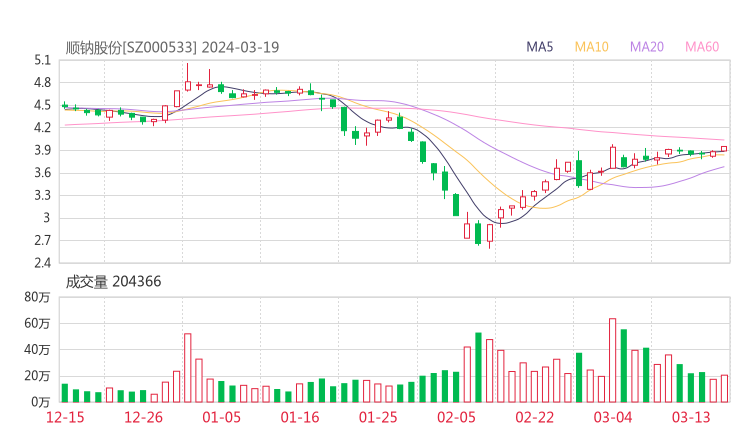Click the 02-05 date axis label
Screen dimensions: 740x440
[456, 417]
